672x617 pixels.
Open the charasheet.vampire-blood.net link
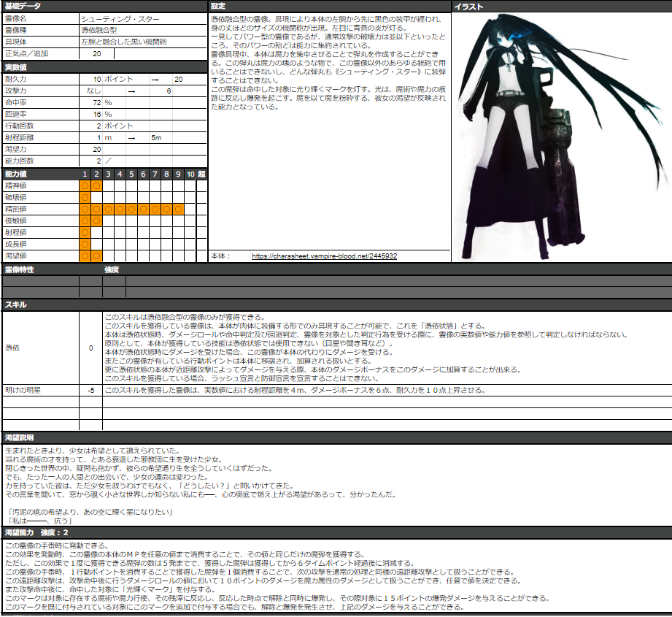[x=324, y=256]
